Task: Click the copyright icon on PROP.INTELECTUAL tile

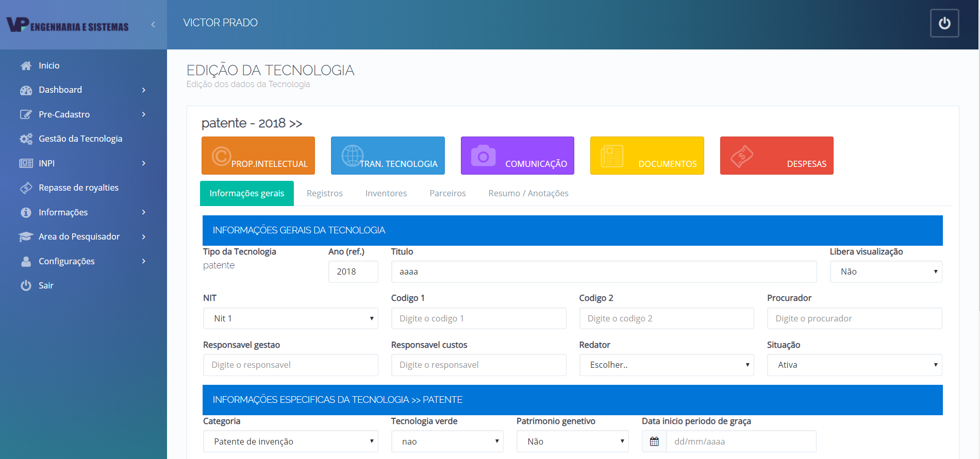Action: coord(221,156)
